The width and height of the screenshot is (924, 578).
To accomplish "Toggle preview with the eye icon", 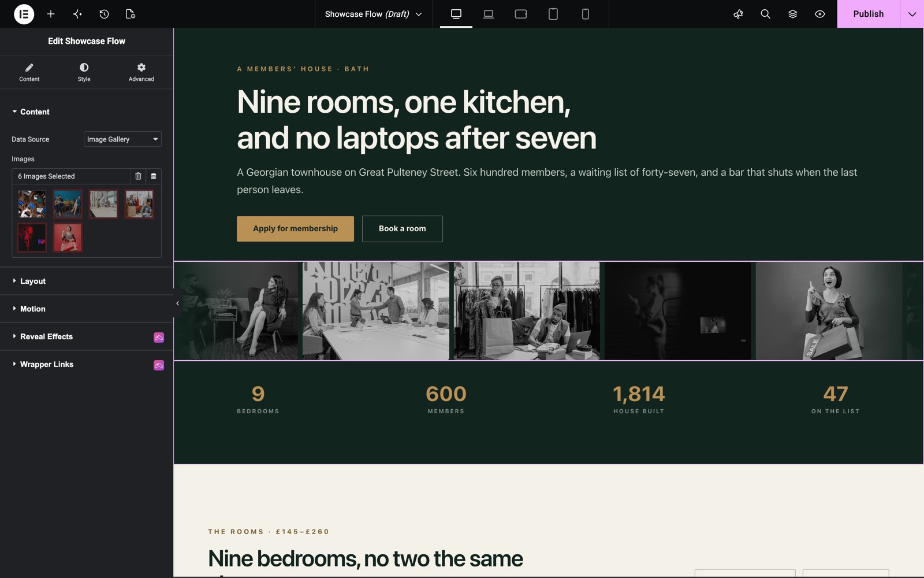I will pos(819,14).
